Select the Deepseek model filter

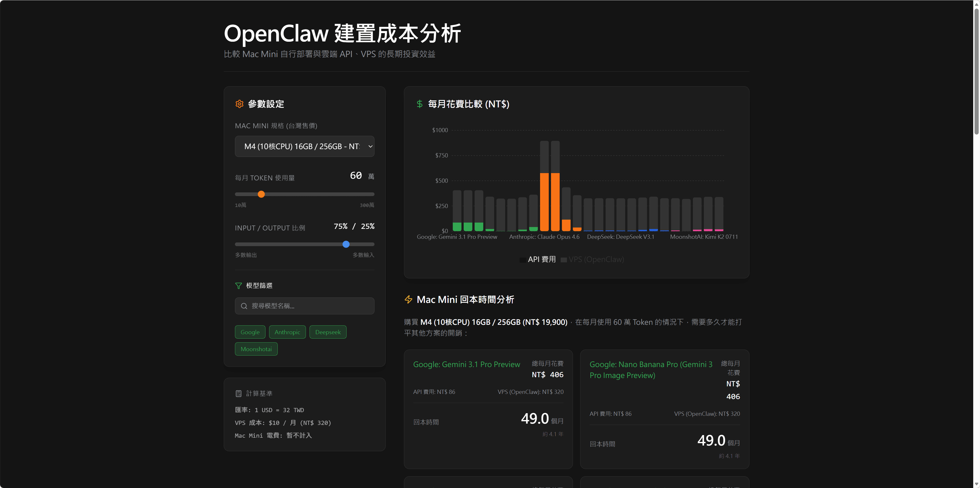point(328,332)
